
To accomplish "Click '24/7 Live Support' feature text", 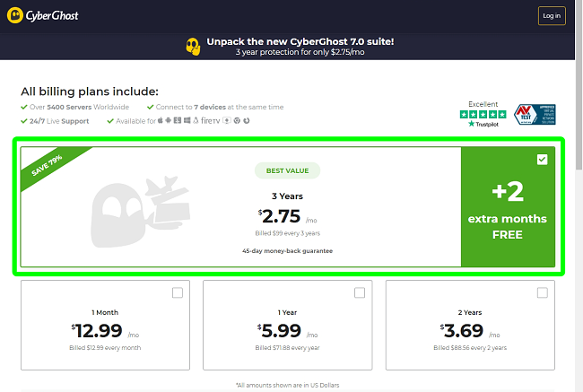I will point(59,121).
